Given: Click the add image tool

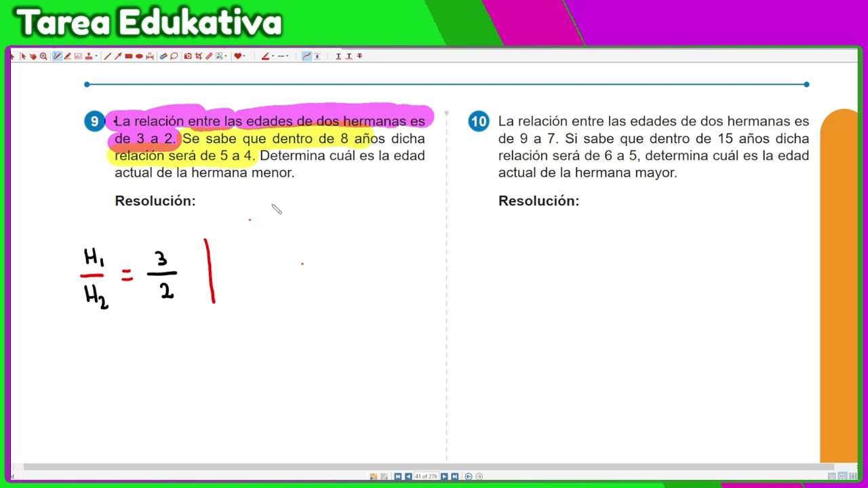Looking at the screenshot, I should click(219, 56).
